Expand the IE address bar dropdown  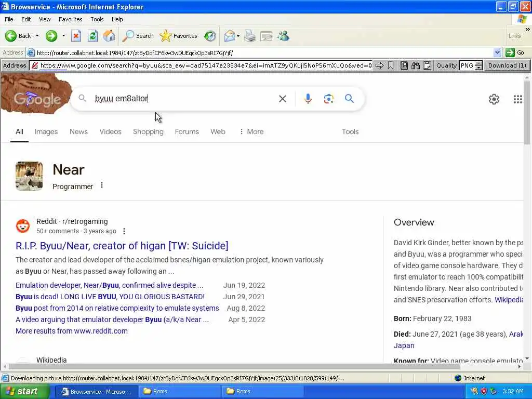[x=497, y=52]
